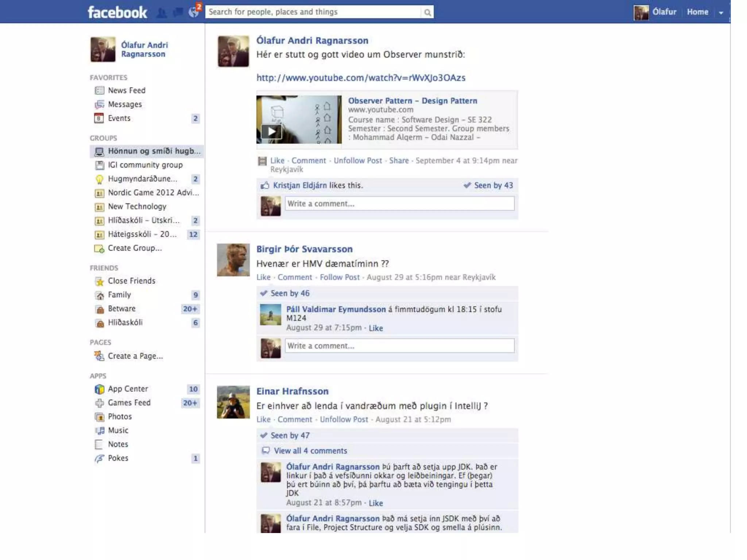Click the Facebook search input field

point(313,12)
